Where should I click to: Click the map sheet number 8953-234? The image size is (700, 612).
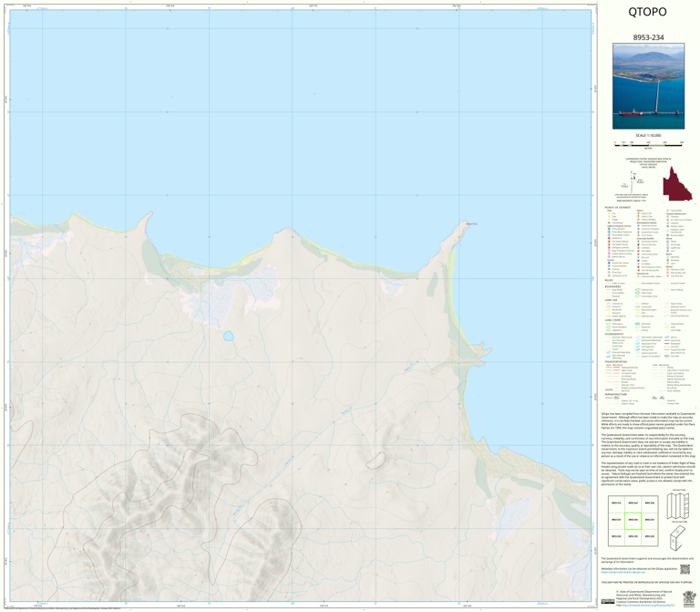(648, 37)
